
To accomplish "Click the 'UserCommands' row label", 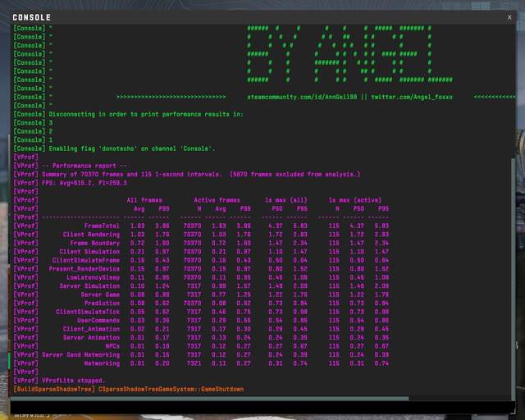I will point(98,320).
